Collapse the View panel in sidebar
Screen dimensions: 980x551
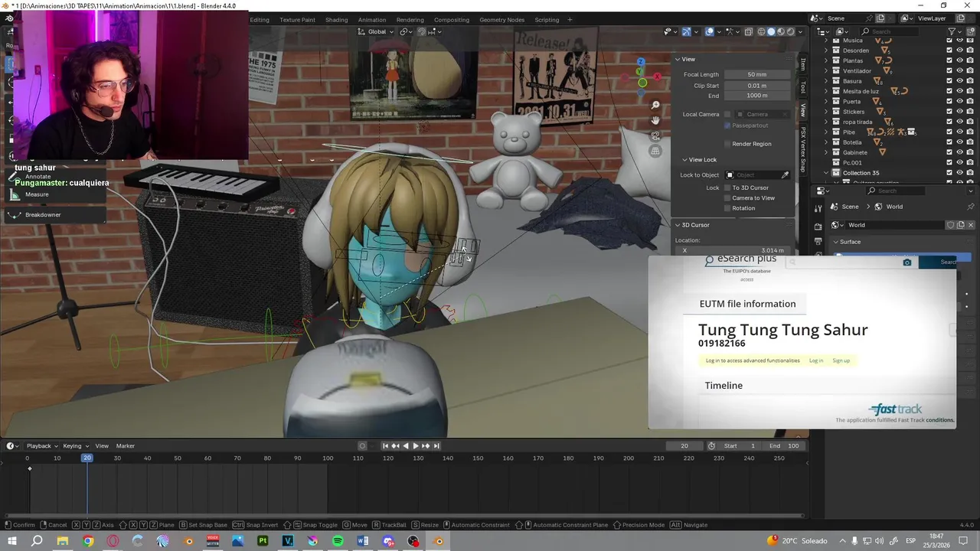click(x=678, y=59)
